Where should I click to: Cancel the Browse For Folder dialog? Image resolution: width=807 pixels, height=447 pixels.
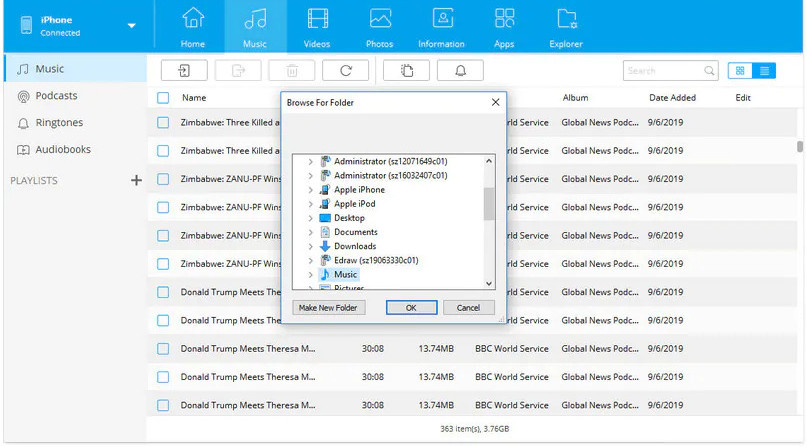(468, 308)
